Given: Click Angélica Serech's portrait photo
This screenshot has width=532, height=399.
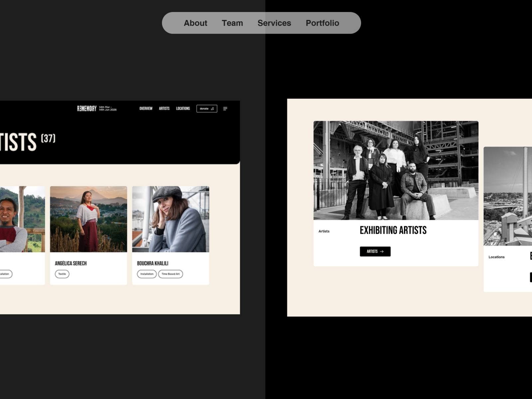Looking at the screenshot, I should pyautogui.click(x=88, y=218).
